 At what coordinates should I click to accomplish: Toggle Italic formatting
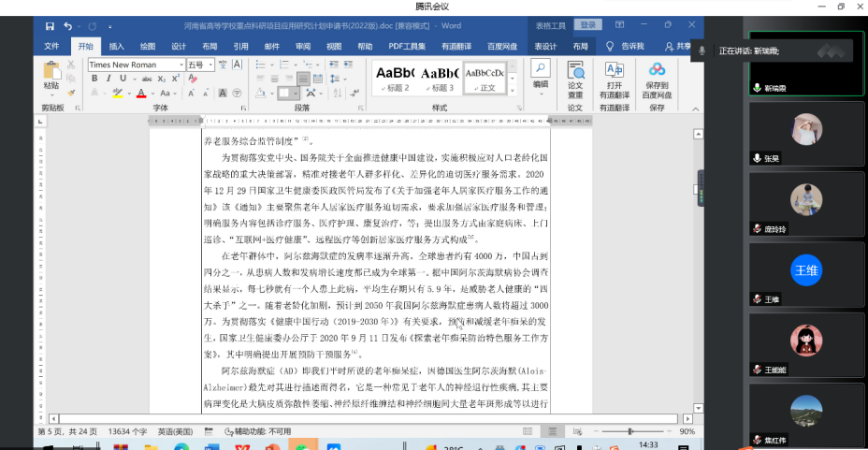108,79
